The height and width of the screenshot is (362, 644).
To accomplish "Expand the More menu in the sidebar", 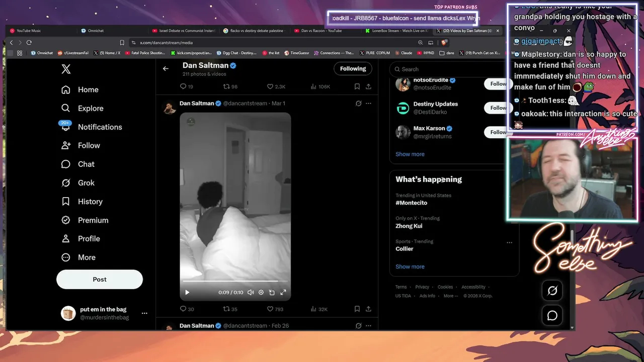I will [x=78, y=257].
